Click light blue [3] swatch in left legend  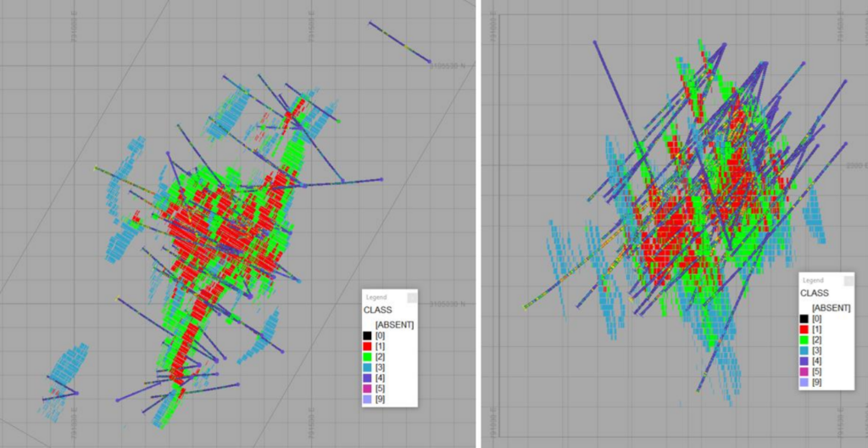367,367
